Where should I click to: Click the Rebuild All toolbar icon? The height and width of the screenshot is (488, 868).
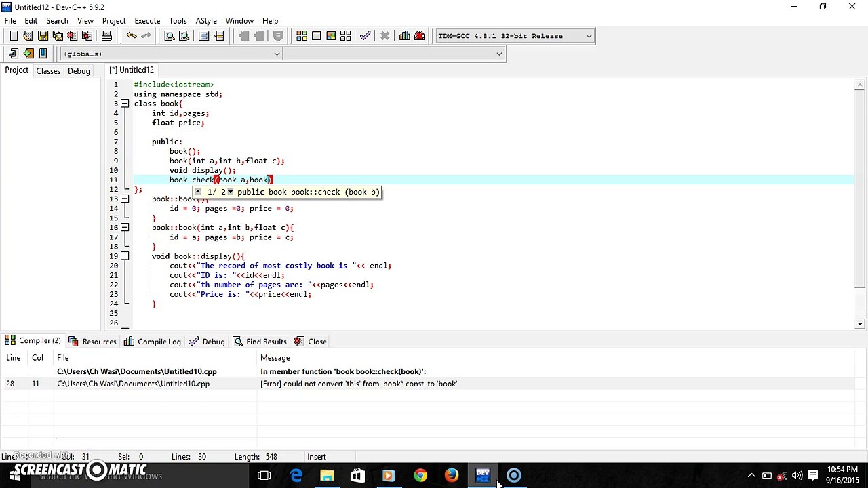346,36
